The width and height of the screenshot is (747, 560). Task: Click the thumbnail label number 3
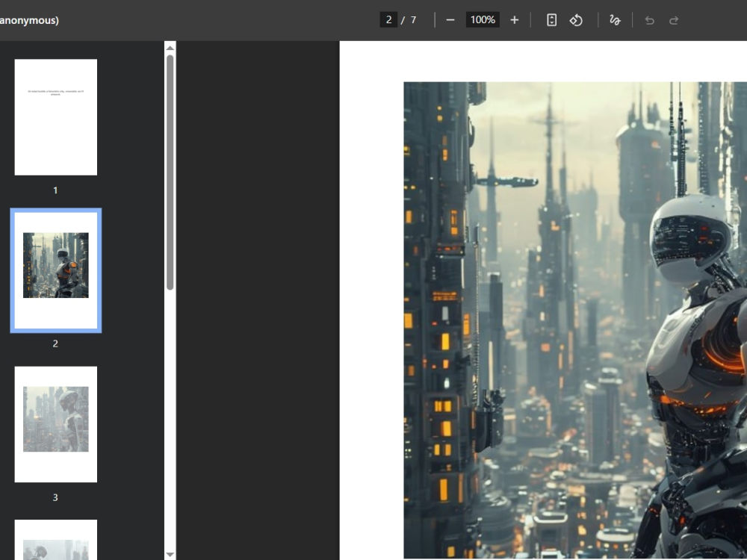coord(55,497)
